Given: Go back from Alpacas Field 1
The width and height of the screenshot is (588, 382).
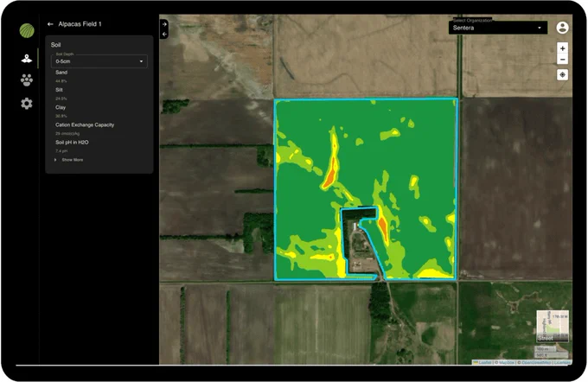Looking at the screenshot, I should coord(50,24).
